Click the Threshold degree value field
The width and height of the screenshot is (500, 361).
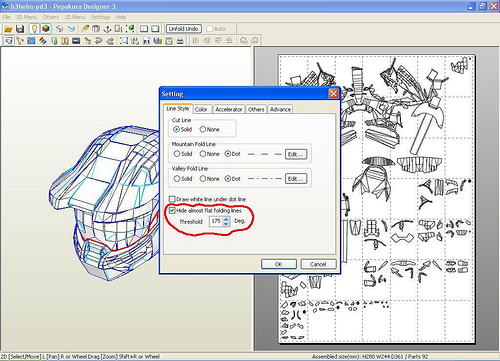point(216,221)
